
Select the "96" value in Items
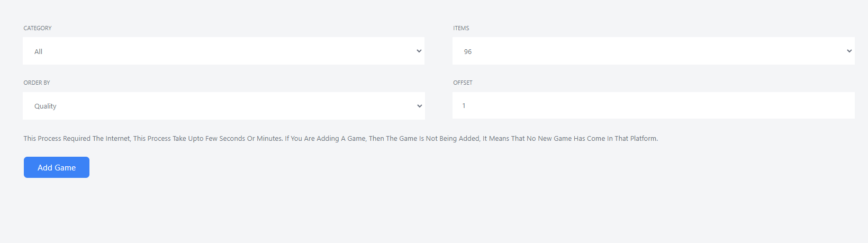pos(468,52)
